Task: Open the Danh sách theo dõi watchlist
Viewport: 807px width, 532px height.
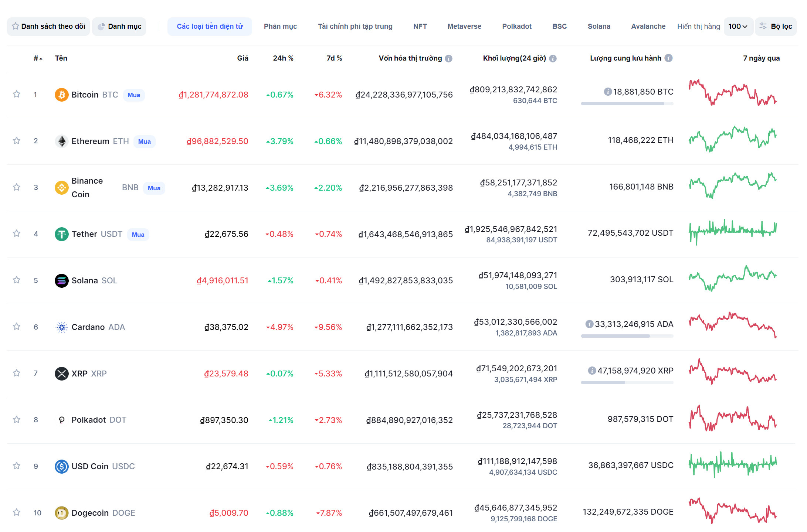Action: coord(48,27)
